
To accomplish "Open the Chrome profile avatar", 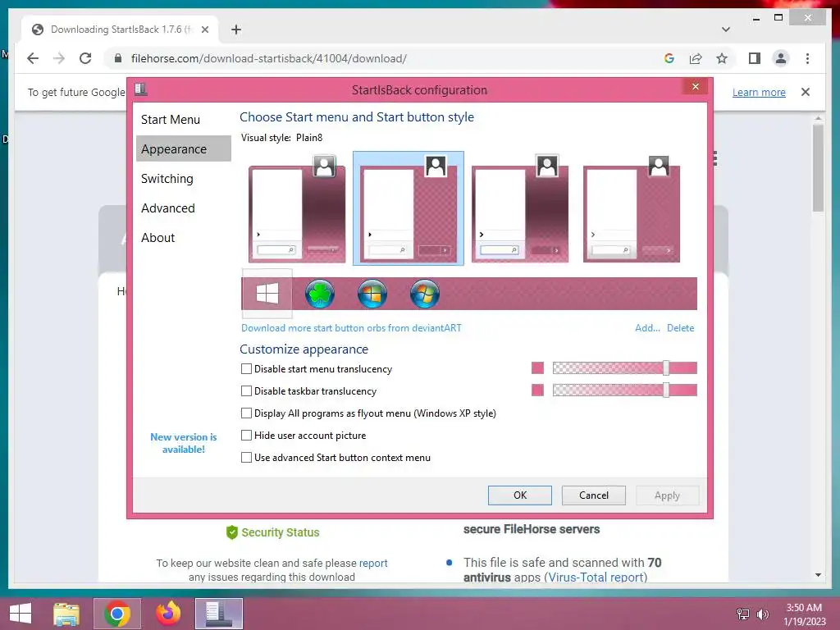I will tap(781, 58).
